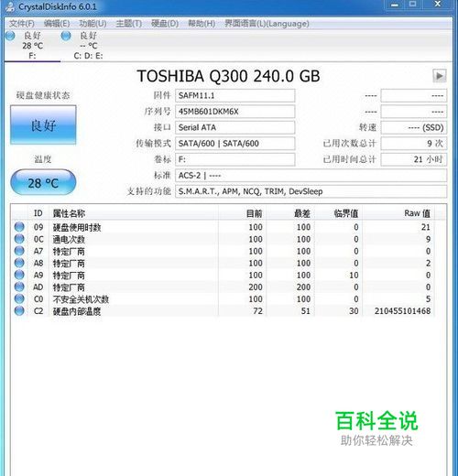The image size is (458, 476).
Task: Minimize the CrystalDiskInfo window
Action: click(x=395, y=5)
